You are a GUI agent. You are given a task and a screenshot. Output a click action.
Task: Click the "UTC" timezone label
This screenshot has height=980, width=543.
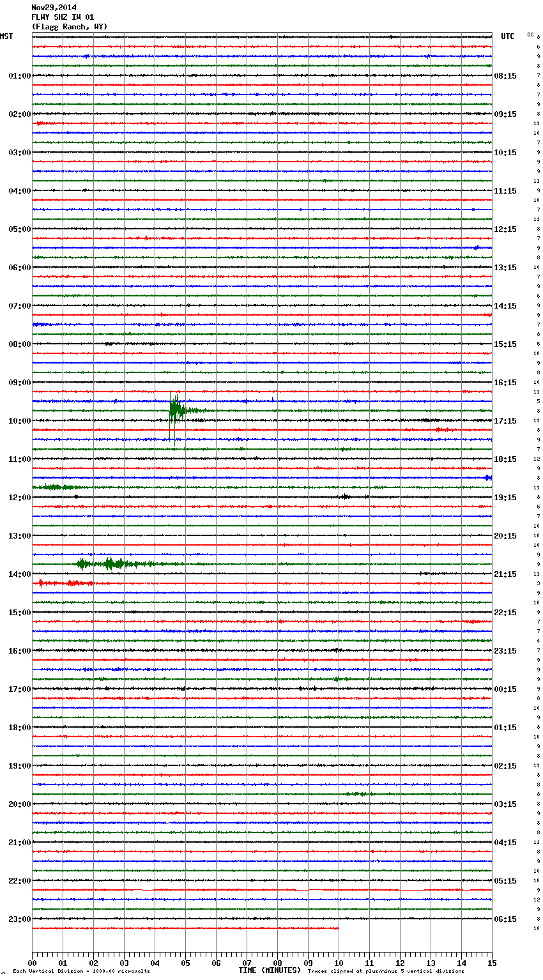[508, 36]
